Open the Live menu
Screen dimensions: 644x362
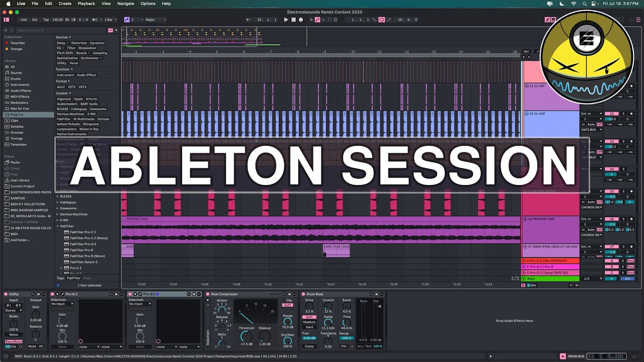21,4
